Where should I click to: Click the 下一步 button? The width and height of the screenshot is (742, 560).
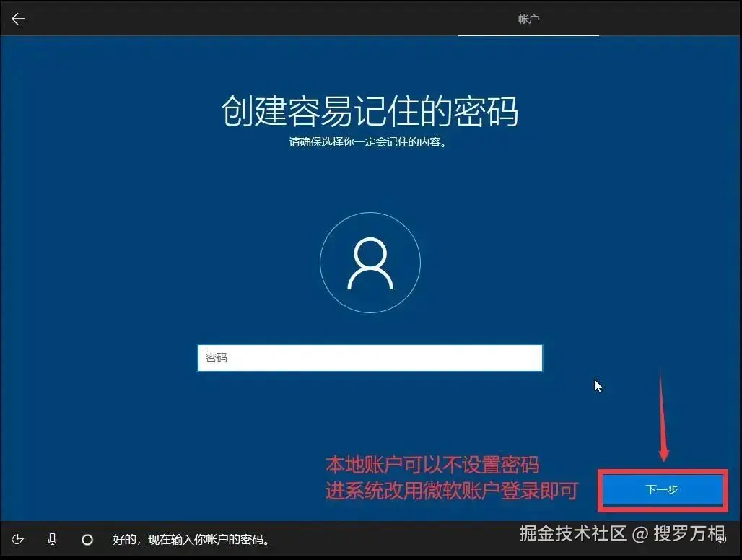point(661,489)
